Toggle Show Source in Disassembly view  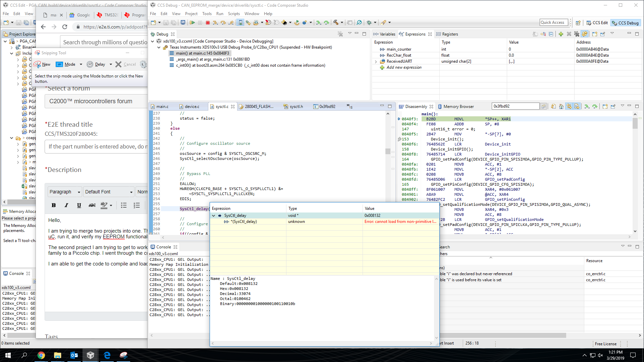[x=577, y=107]
